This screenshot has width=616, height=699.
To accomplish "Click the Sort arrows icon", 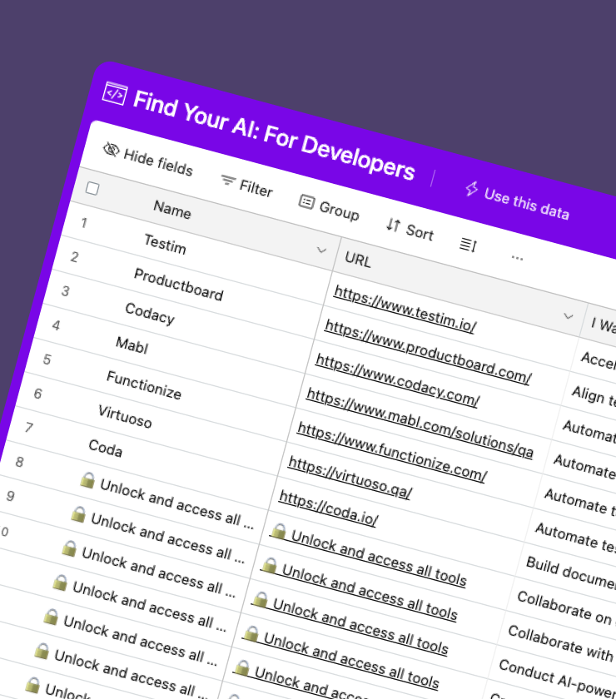I will point(393,225).
